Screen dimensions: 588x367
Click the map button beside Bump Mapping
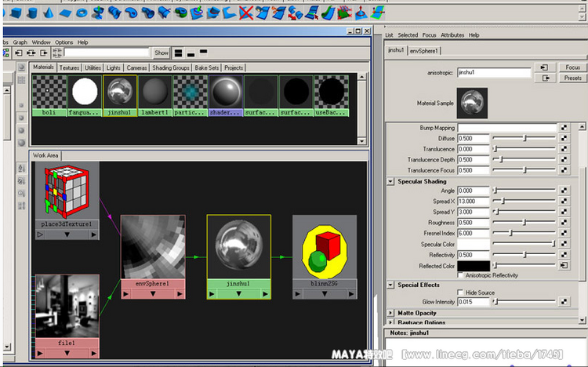[x=564, y=127]
